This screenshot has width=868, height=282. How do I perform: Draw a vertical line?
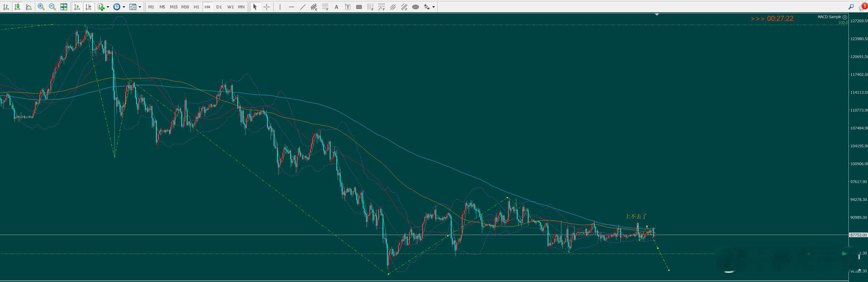280,7
